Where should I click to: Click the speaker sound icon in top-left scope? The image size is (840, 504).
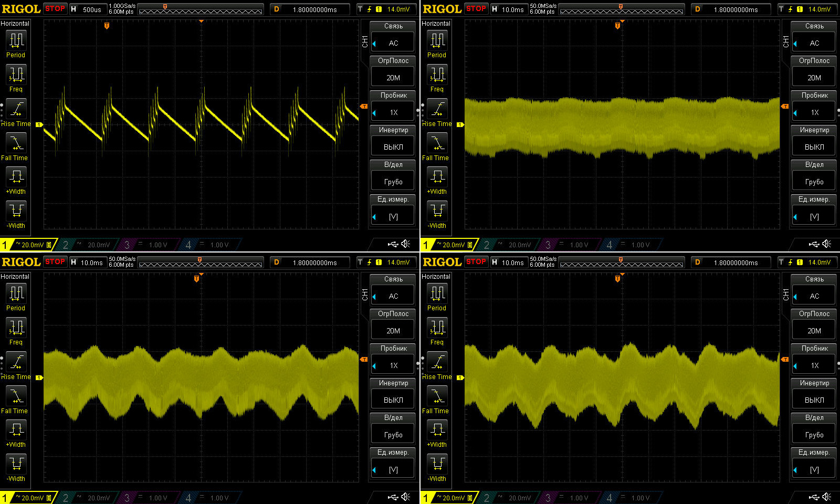[406, 244]
